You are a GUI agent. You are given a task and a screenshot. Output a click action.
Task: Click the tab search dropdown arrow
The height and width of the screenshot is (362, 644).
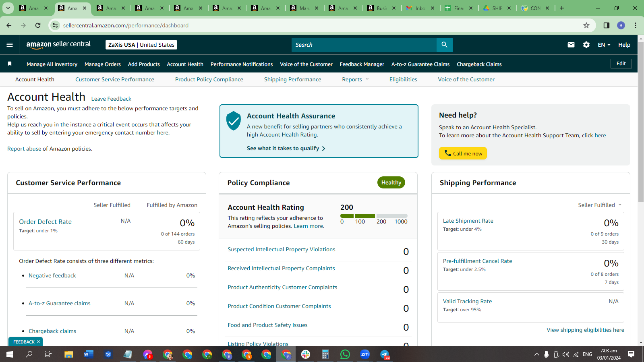[8, 8]
